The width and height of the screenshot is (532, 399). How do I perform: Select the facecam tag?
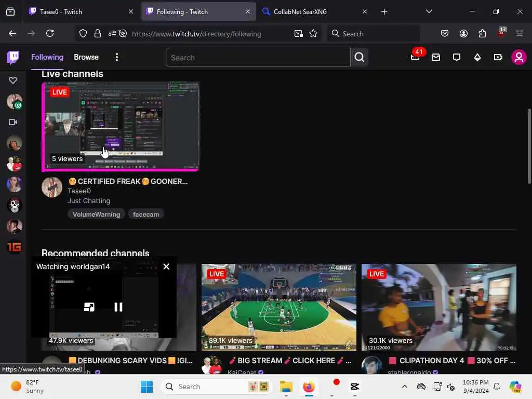[x=146, y=215]
